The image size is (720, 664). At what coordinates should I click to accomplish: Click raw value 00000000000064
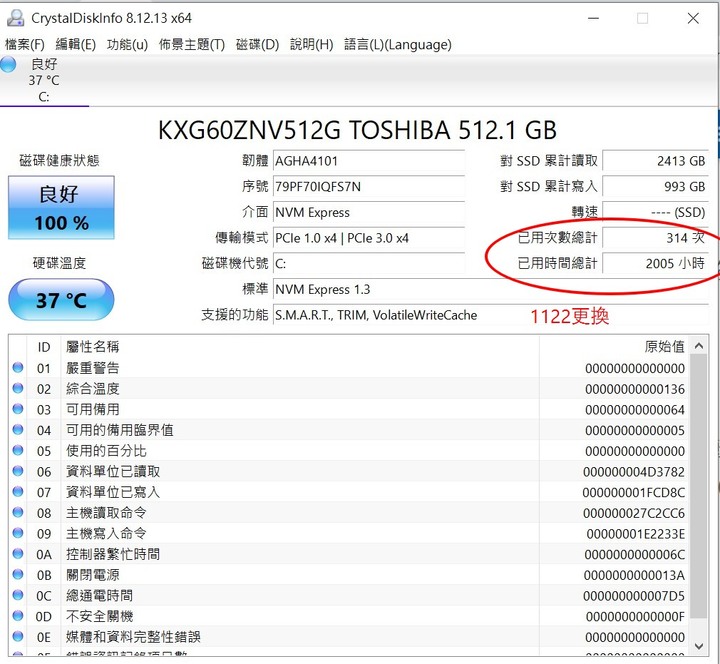click(x=635, y=410)
